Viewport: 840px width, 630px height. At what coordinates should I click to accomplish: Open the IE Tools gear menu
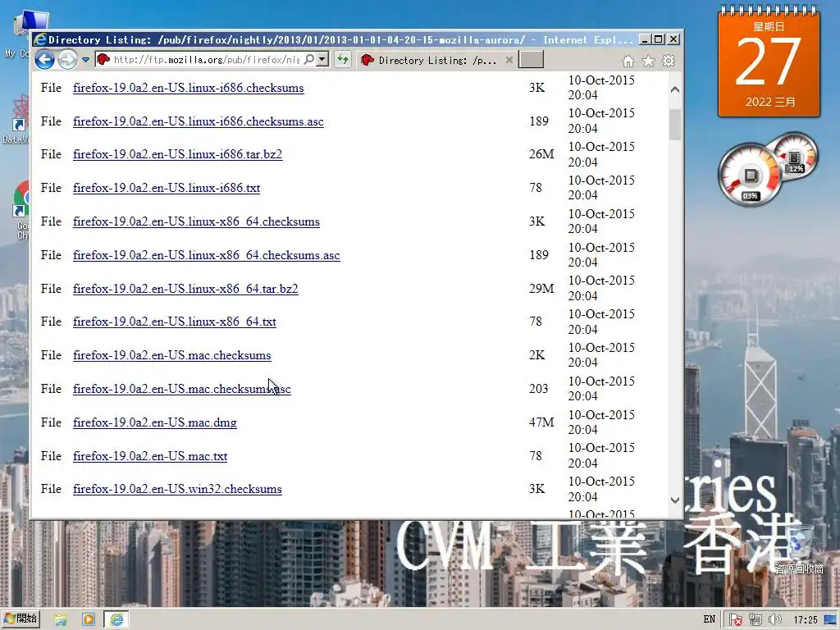669,61
